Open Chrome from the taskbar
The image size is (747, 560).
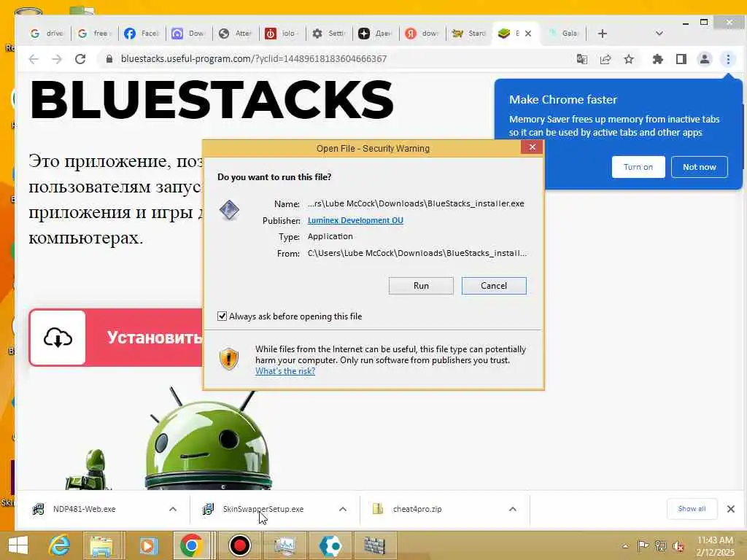click(x=192, y=545)
